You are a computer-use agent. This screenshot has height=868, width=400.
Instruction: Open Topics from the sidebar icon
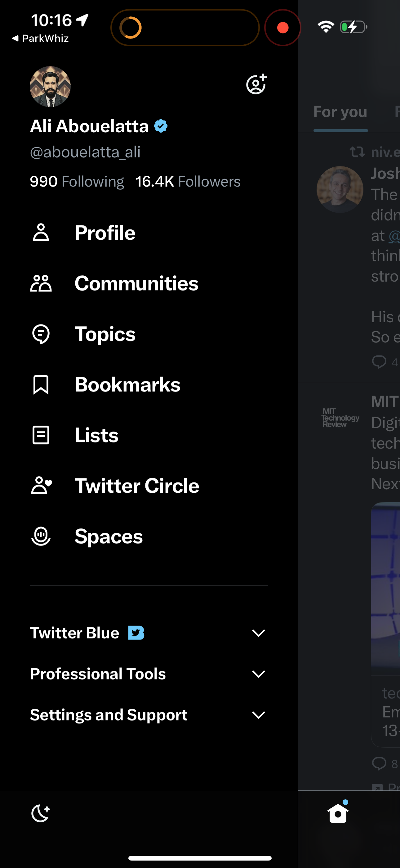tap(40, 334)
